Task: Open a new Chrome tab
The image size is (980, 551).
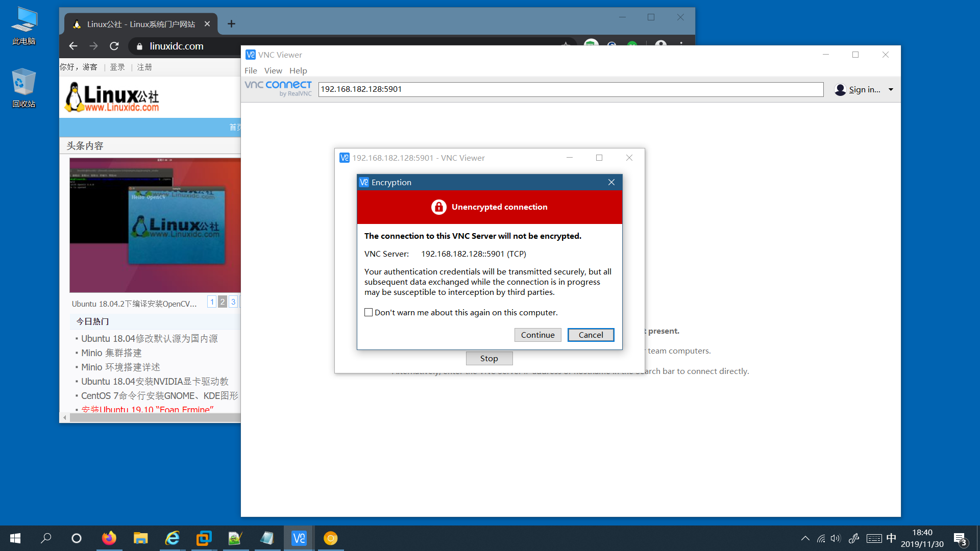Action: coord(231,24)
